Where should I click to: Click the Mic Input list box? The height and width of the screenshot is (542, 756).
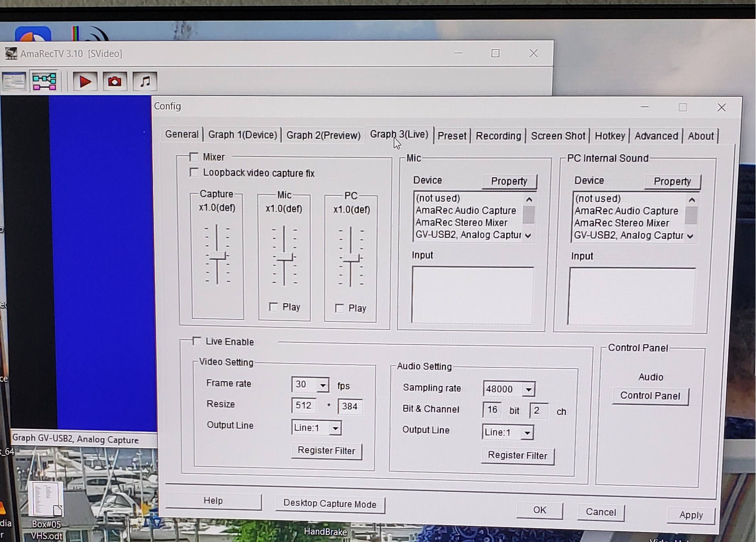pos(473,295)
